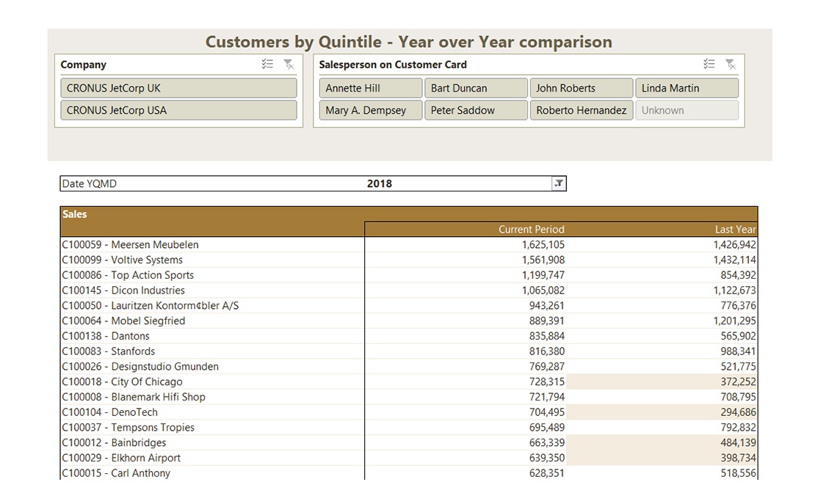Open the Date YQMD filter dropdown
Screen dimensions: 837x504
coord(558,183)
